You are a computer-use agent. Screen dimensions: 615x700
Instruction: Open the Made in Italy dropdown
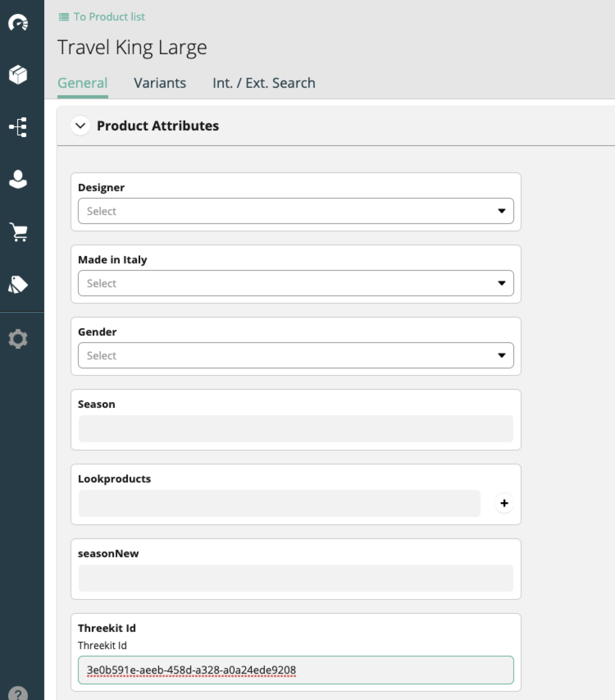coord(296,283)
